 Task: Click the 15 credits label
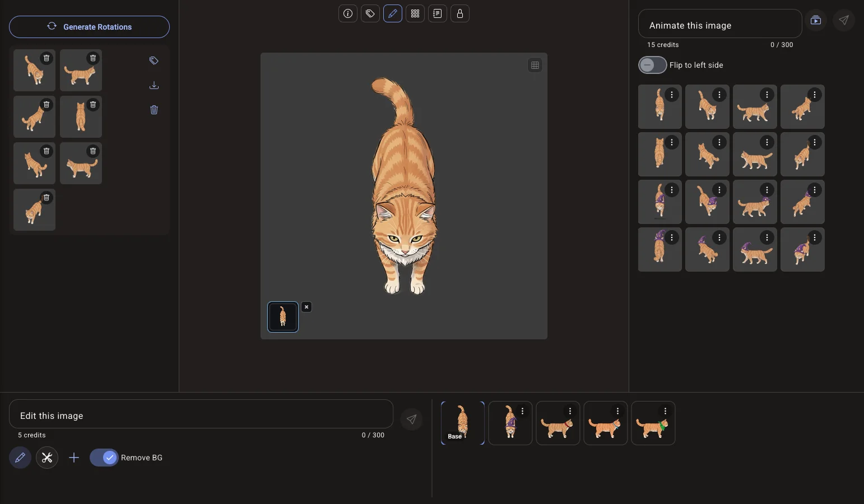[x=663, y=45]
